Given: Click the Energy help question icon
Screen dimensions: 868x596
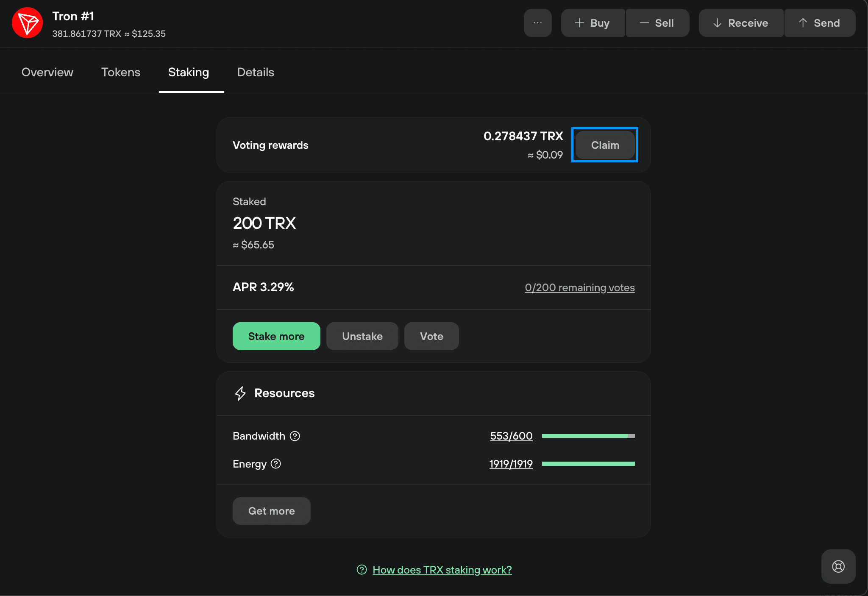Looking at the screenshot, I should coord(276,464).
